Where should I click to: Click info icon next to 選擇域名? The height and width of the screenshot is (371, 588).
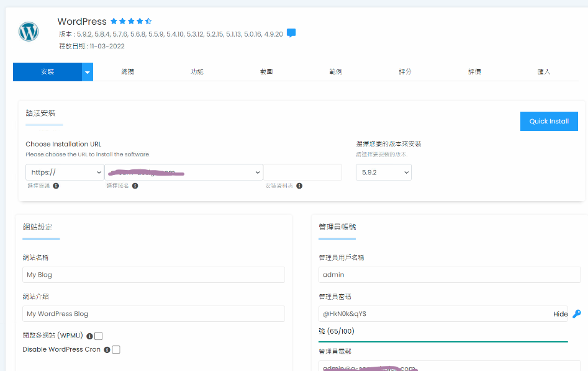[135, 185]
